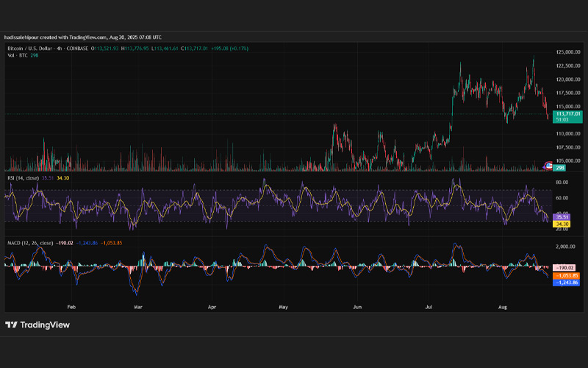Click the RSI 60.00 axis label
The width and height of the screenshot is (588, 368).
(x=562, y=197)
